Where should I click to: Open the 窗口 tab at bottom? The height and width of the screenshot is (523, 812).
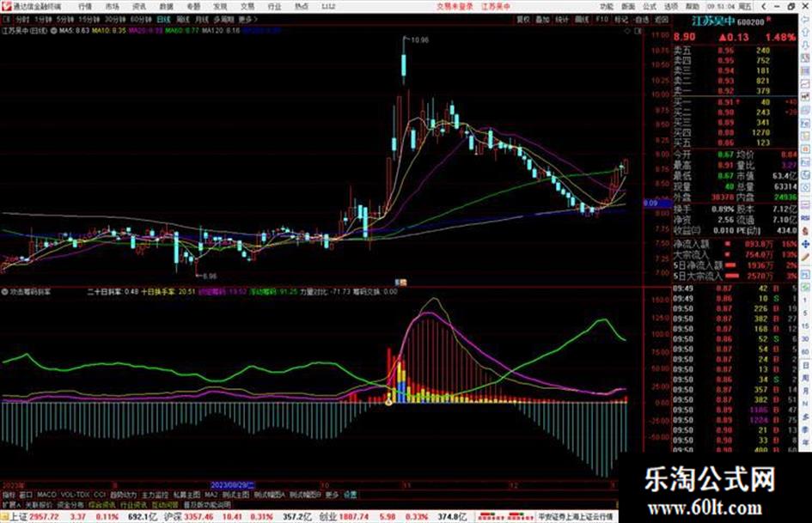(x=26, y=495)
